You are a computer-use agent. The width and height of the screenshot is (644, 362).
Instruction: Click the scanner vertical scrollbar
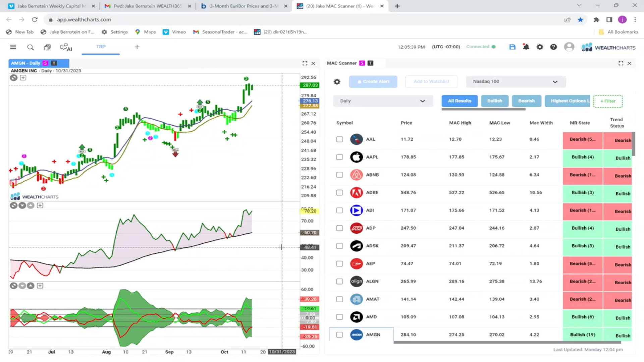pos(633,144)
